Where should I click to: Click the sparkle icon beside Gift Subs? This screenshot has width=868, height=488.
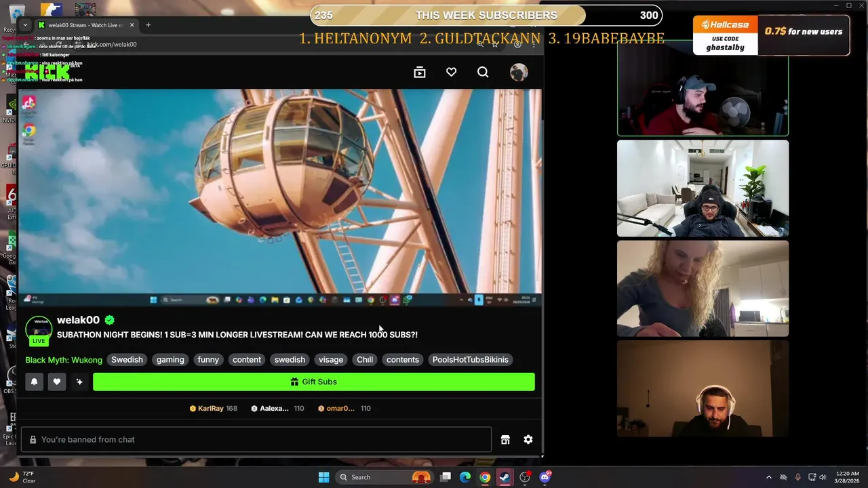coord(79,382)
